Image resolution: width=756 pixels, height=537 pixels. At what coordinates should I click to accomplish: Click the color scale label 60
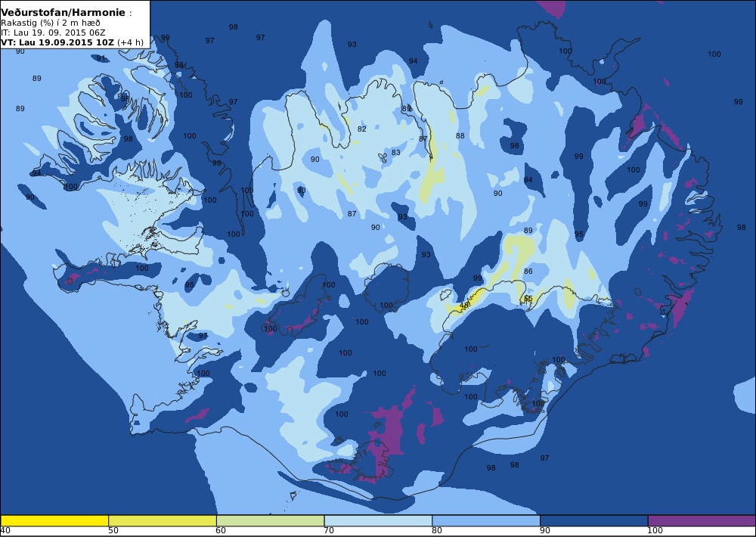pos(221,531)
